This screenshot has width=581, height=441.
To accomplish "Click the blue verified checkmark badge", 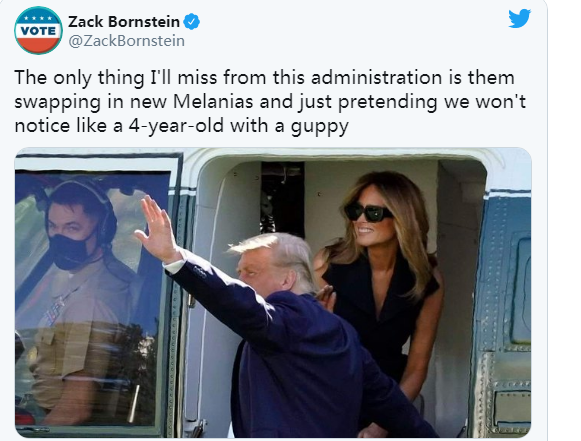I will (192, 22).
